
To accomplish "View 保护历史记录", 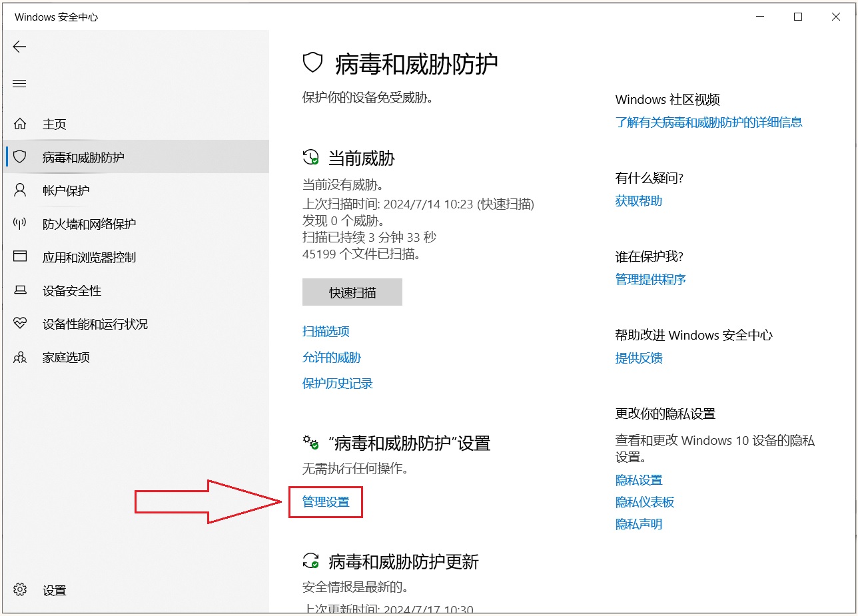I will (337, 384).
